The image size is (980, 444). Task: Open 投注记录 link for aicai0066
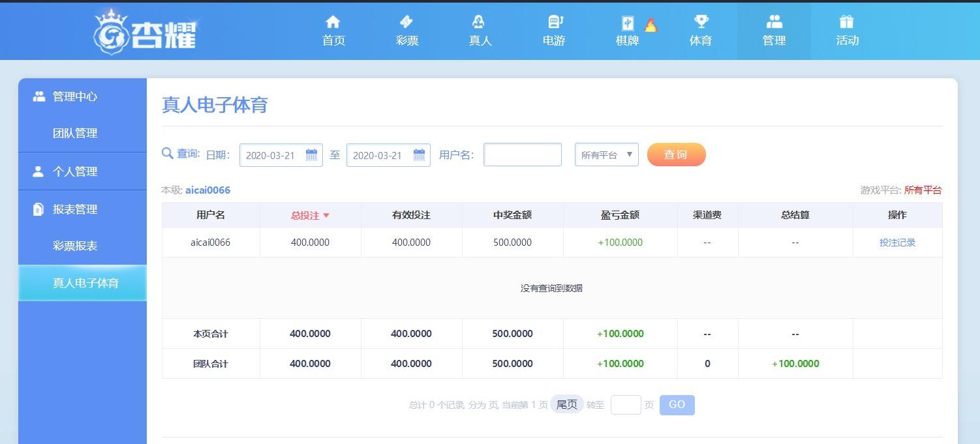pos(897,243)
